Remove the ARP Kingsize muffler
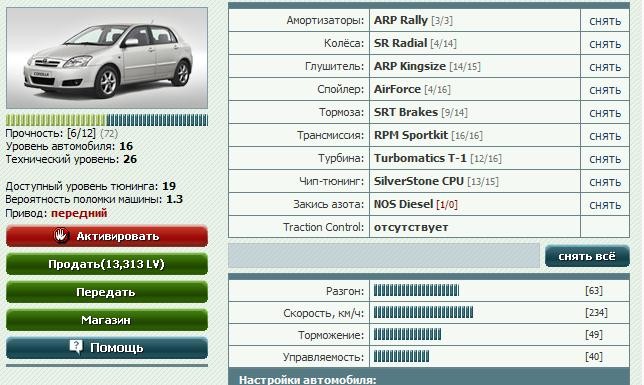This screenshot has width=644, height=385. click(605, 67)
